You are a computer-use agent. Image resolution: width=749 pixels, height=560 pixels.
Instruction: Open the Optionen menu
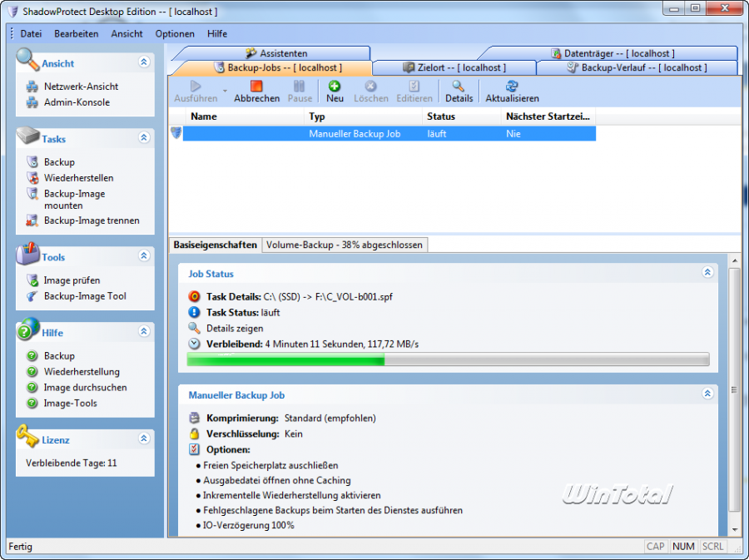point(175,34)
